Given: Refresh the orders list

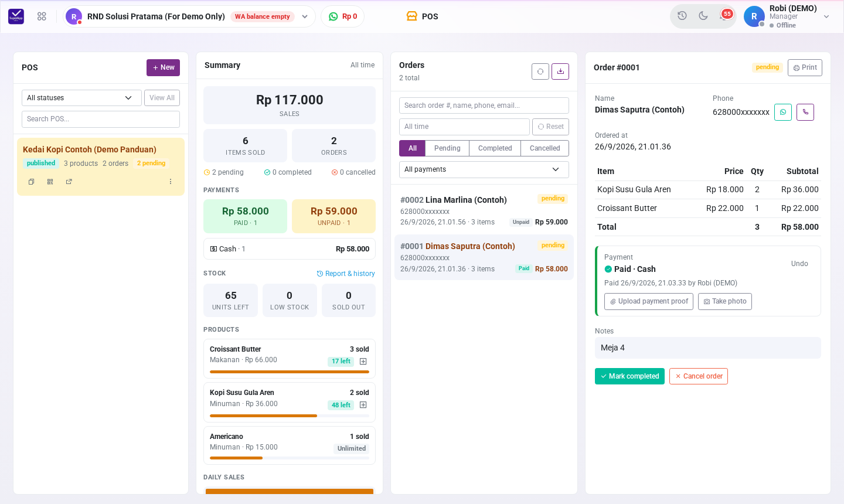Looking at the screenshot, I should (x=540, y=71).
